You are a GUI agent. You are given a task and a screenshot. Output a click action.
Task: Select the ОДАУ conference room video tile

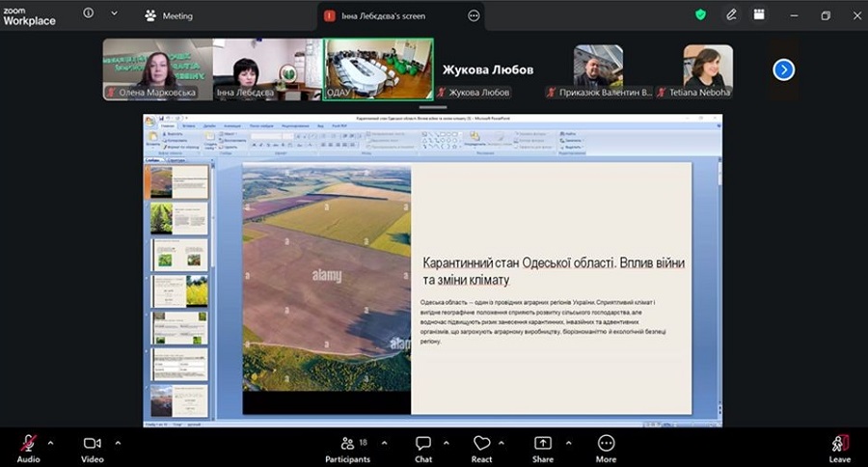coord(378,69)
